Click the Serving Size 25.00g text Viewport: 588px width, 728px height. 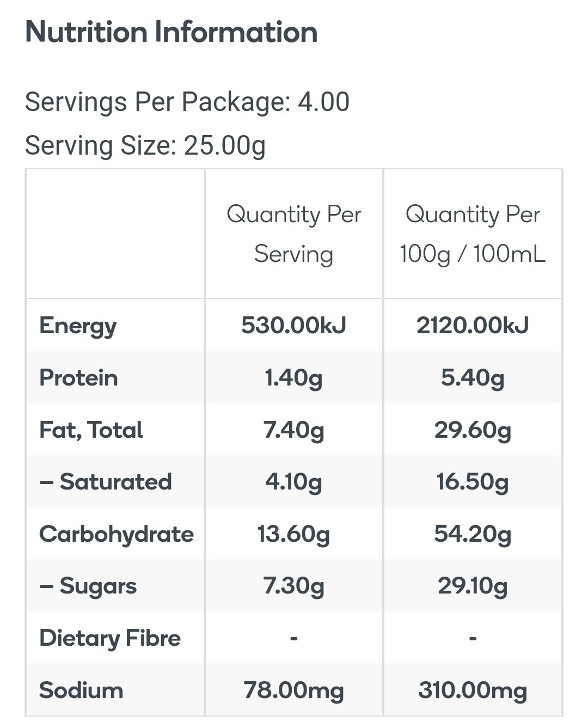click(145, 145)
